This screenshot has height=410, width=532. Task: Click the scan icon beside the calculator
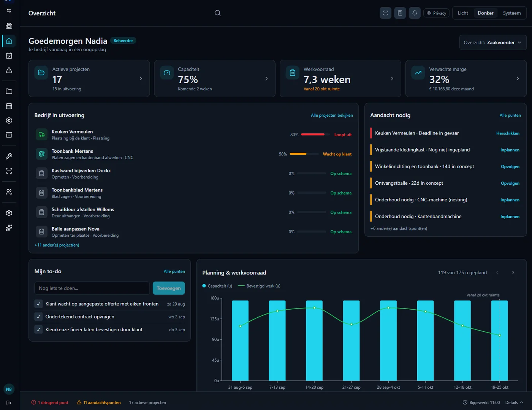[x=385, y=13]
